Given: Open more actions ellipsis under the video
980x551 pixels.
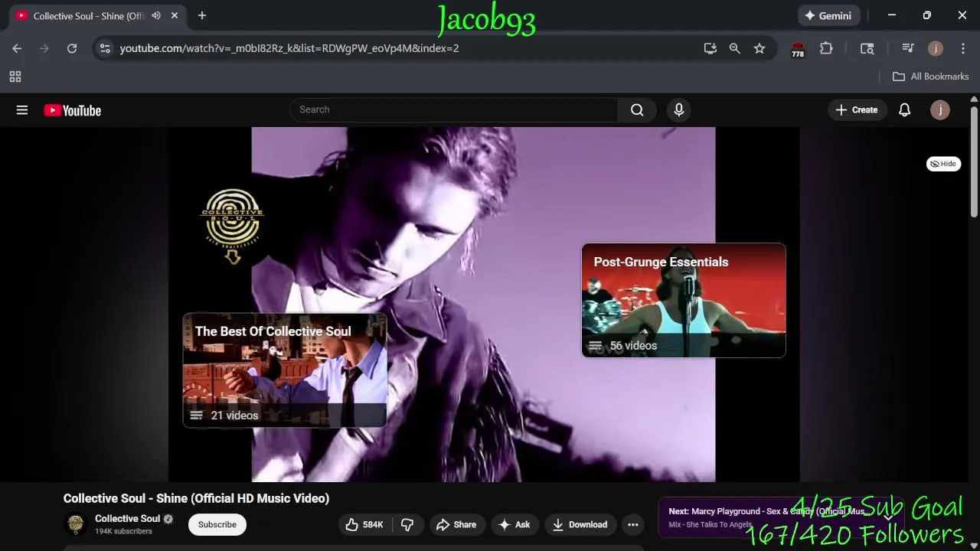Looking at the screenshot, I should [633, 524].
